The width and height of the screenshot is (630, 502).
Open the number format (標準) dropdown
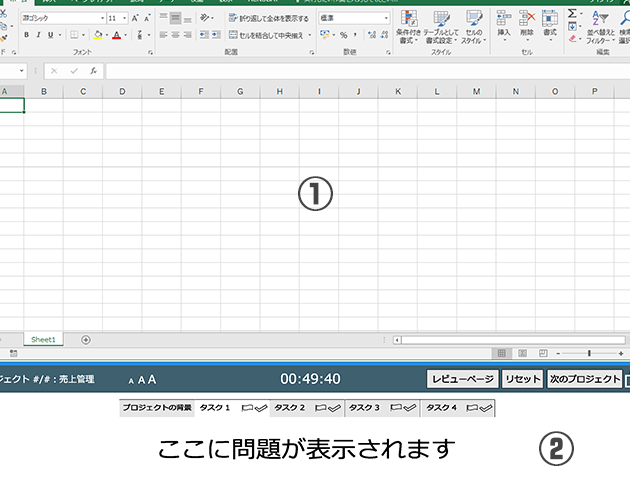point(386,18)
